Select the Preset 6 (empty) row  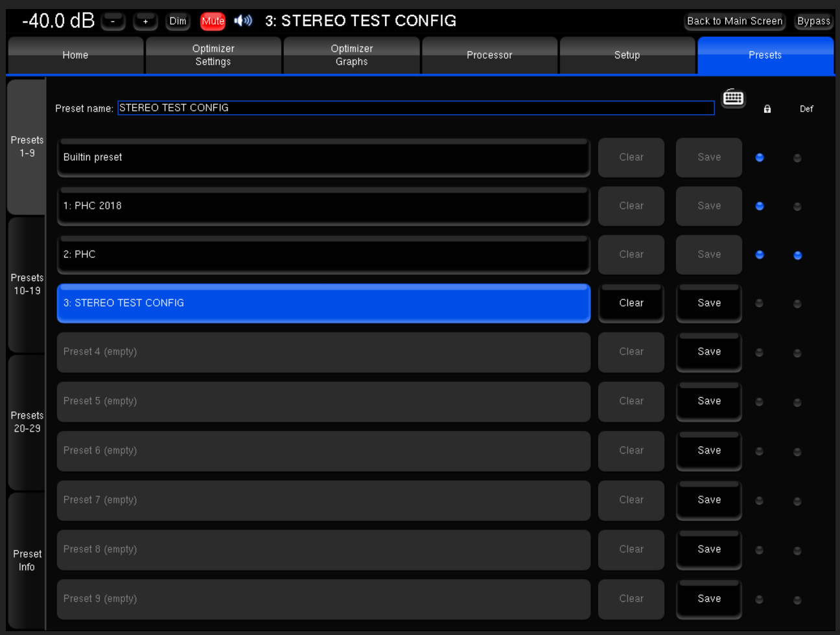click(323, 450)
